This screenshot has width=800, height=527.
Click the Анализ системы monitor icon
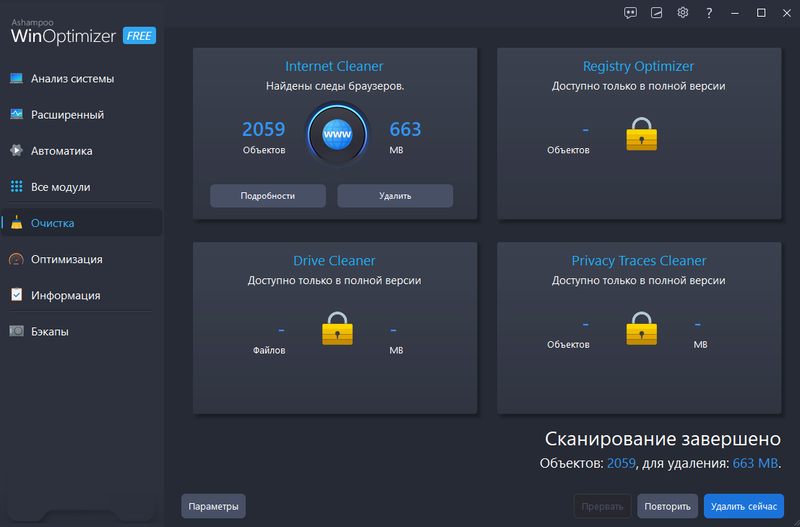click(16, 78)
